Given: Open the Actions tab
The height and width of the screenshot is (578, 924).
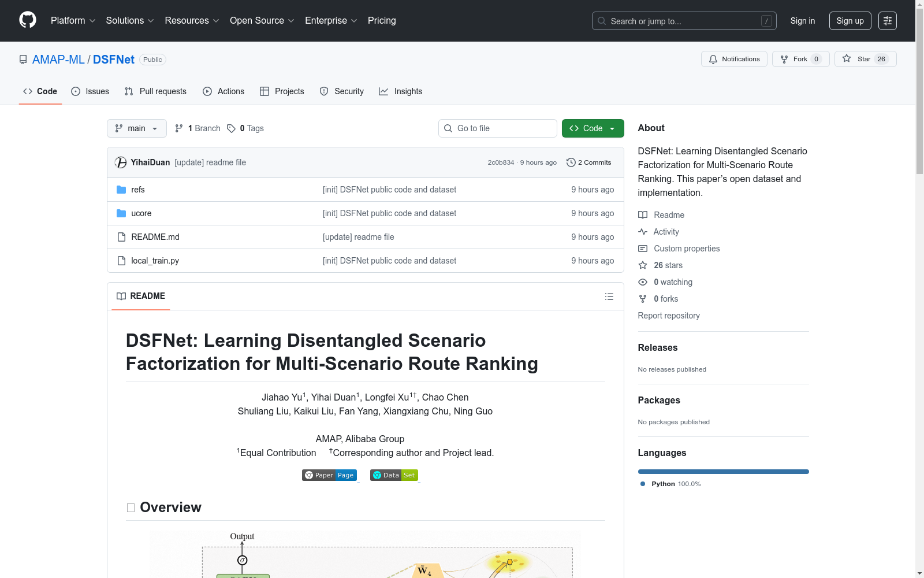Looking at the screenshot, I should (223, 91).
